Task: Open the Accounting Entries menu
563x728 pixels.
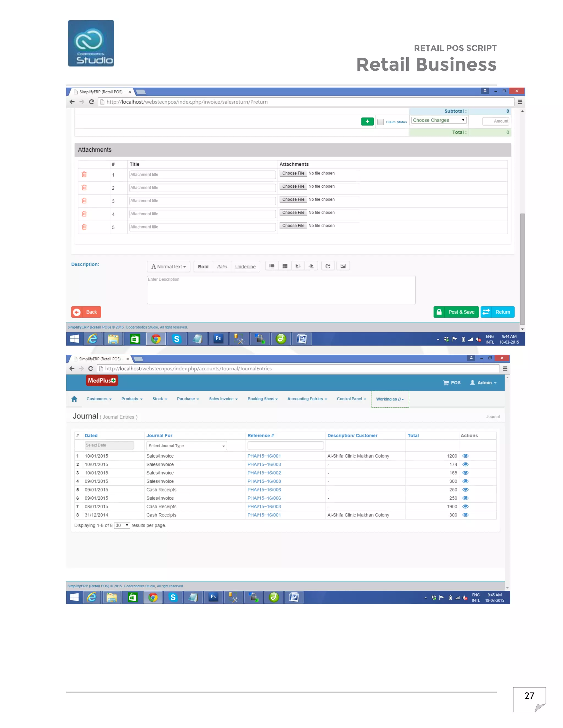Action: [307, 399]
